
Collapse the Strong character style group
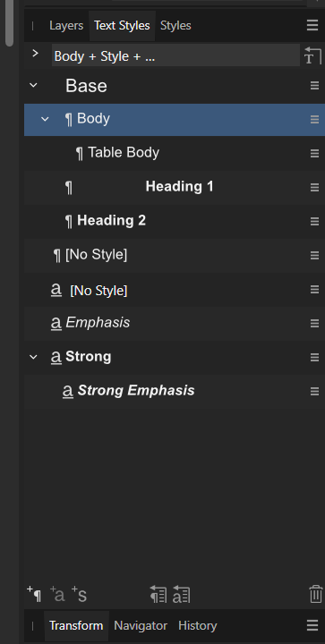click(x=34, y=357)
